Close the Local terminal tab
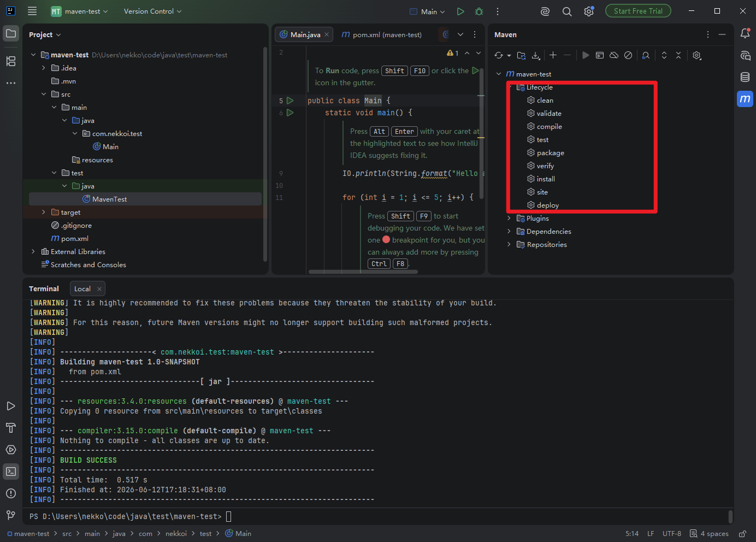Viewport: 756px width, 542px height. 99,288
